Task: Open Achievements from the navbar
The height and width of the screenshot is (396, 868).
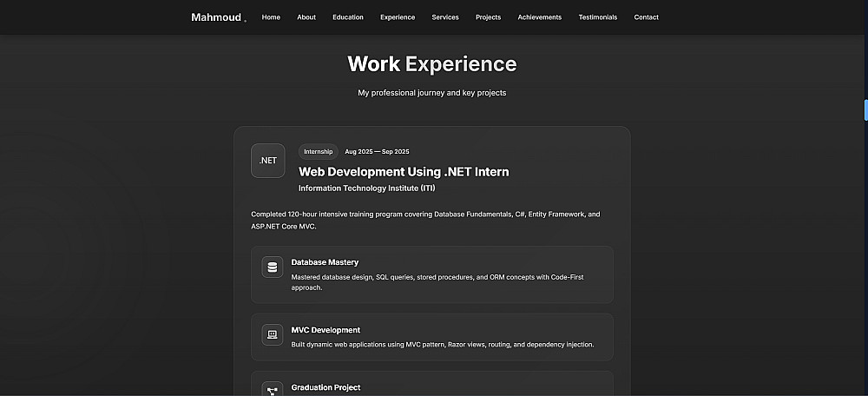Action: tap(539, 17)
